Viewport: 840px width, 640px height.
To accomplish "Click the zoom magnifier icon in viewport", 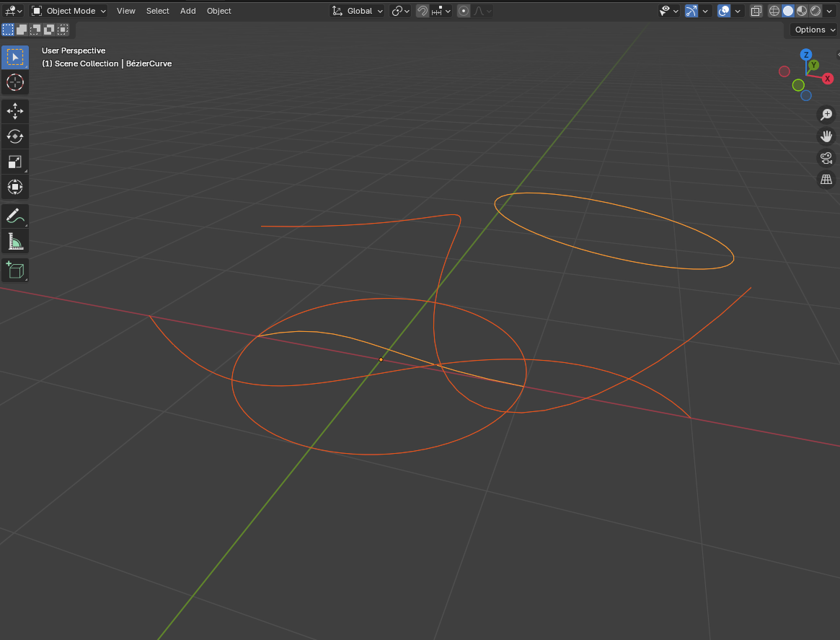I will 826,114.
